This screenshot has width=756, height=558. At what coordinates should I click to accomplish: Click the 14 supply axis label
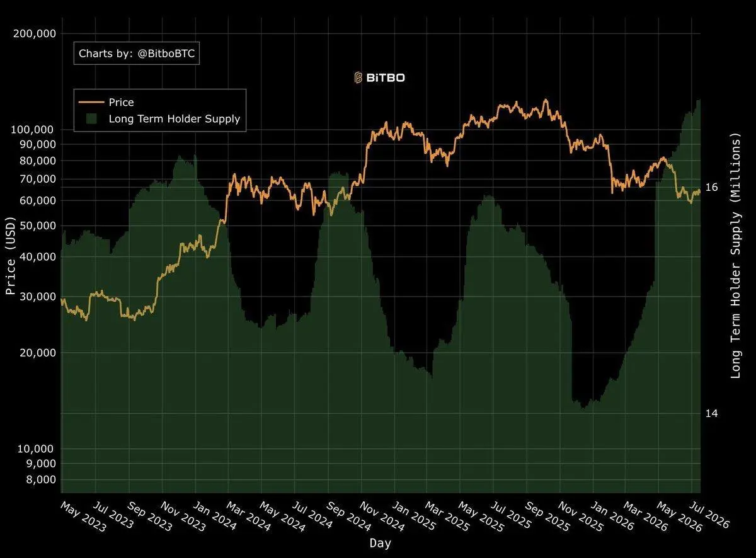(x=712, y=413)
